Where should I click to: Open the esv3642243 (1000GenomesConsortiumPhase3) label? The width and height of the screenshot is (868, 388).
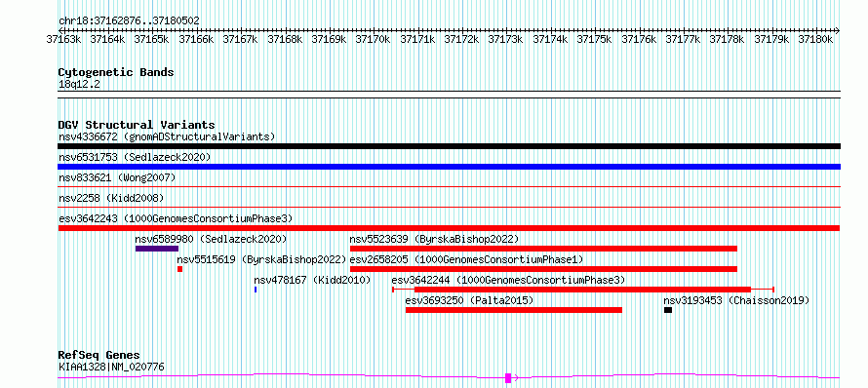pyautogui.click(x=176, y=218)
